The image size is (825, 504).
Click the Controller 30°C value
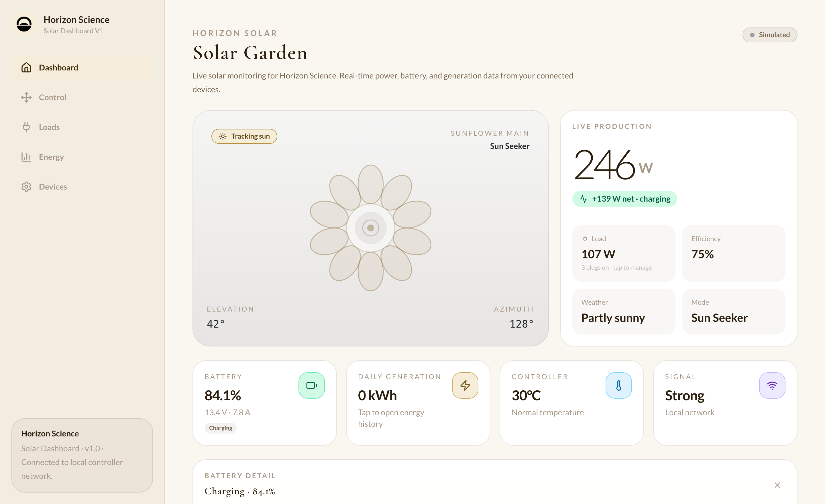pyautogui.click(x=526, y=395)
